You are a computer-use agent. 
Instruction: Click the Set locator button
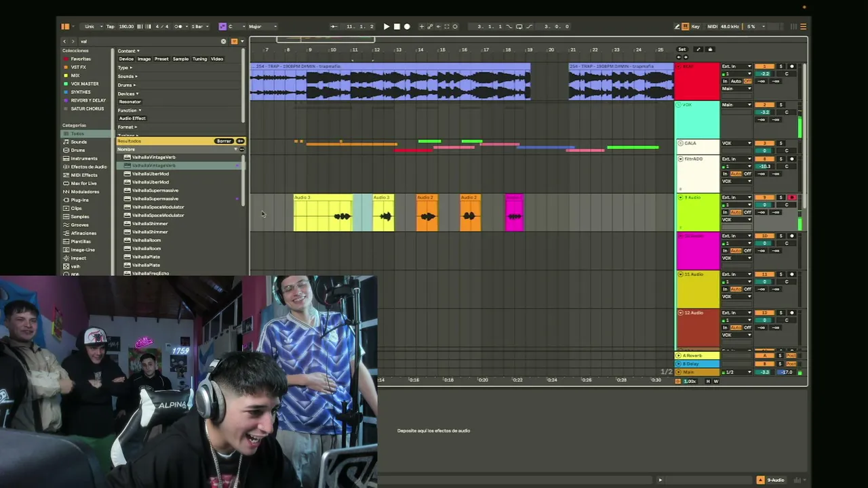point(682,49)
